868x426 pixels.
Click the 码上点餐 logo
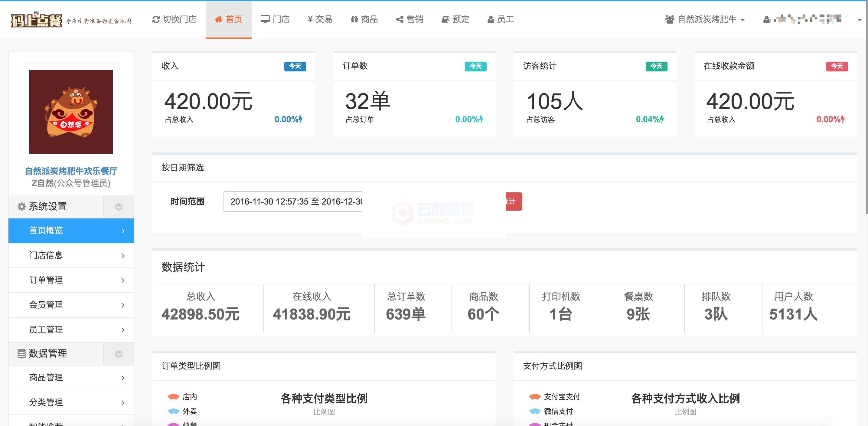(x=36, y=20)
